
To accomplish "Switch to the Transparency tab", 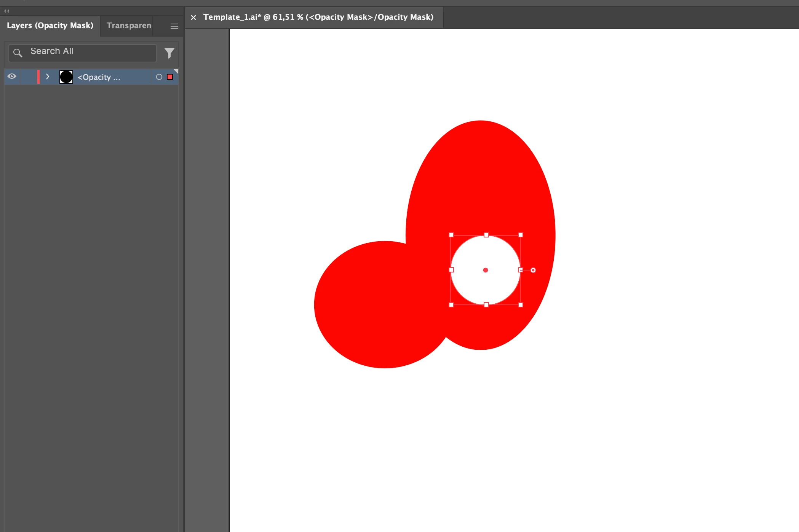I will [x=129, y=25].
